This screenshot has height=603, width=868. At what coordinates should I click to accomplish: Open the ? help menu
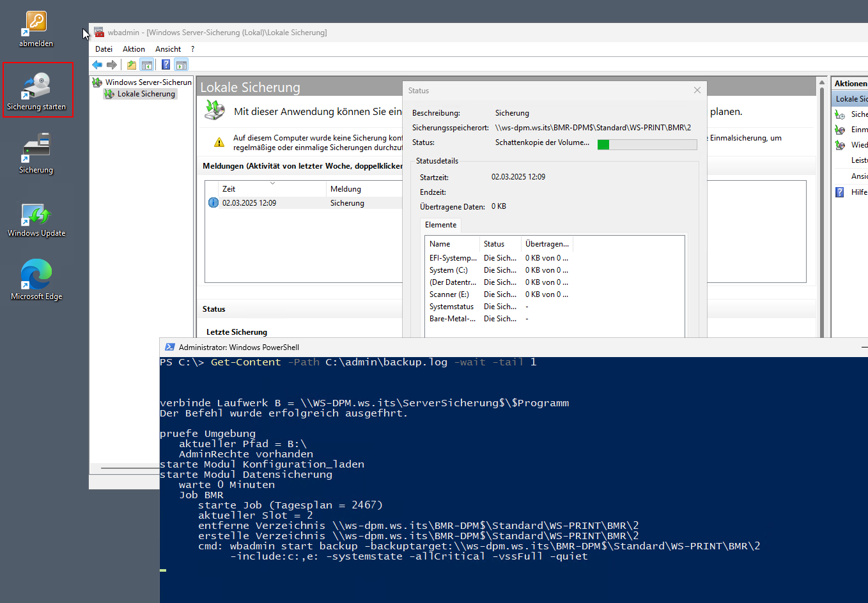pyautogui.click(x=192, y=49)
